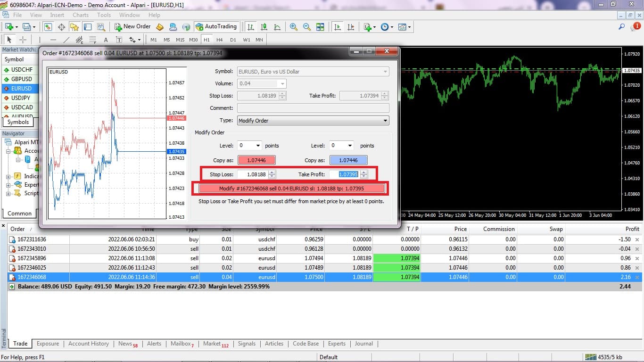Screen dimensions: 644x362
Task: Select the Trendline drawing tool
Action: pos(66,40)
